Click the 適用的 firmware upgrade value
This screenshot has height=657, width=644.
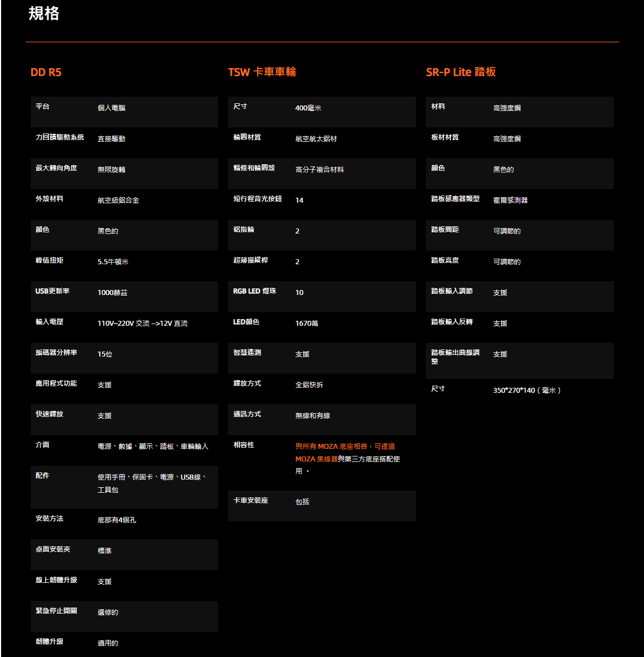pos(108,643)
